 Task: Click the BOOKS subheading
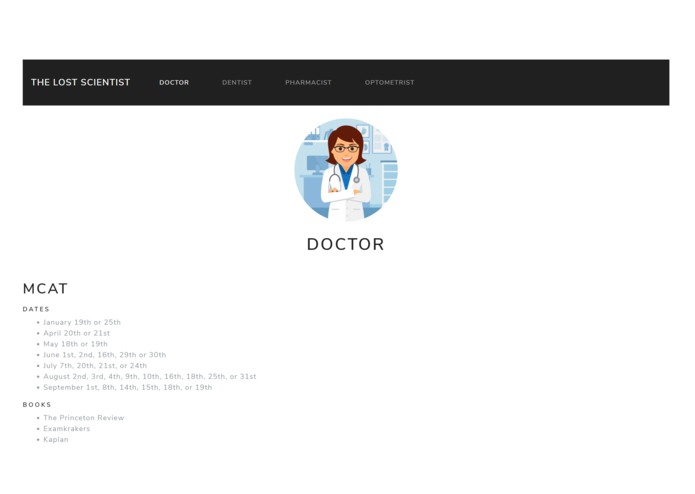point(37,405)
